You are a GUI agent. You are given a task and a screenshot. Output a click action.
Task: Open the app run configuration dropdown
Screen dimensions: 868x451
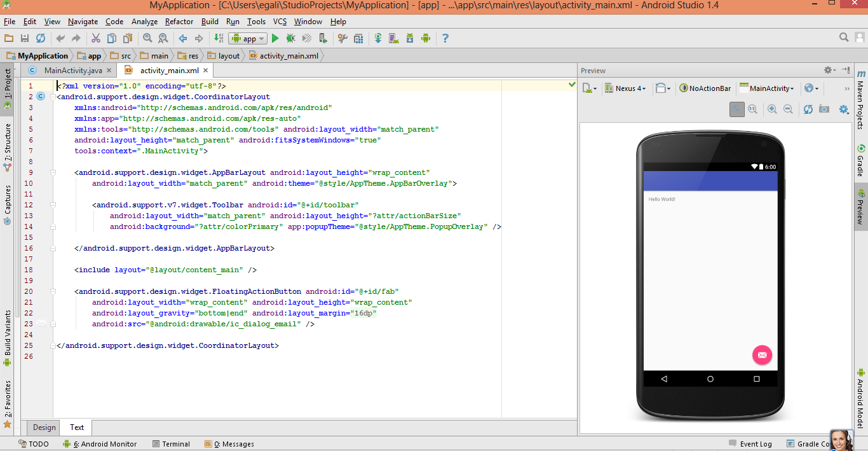tap(249, 38)
